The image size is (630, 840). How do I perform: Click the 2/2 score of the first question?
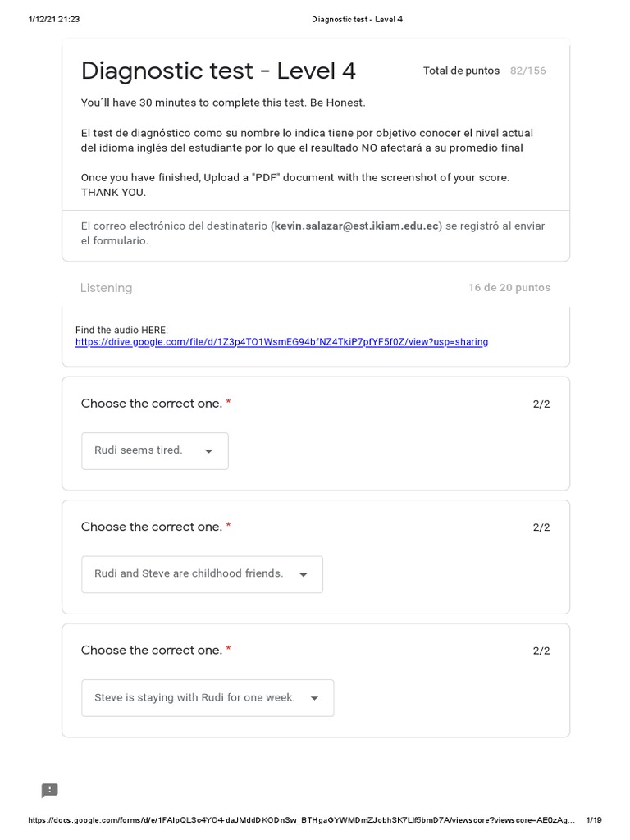pos(541,404)
